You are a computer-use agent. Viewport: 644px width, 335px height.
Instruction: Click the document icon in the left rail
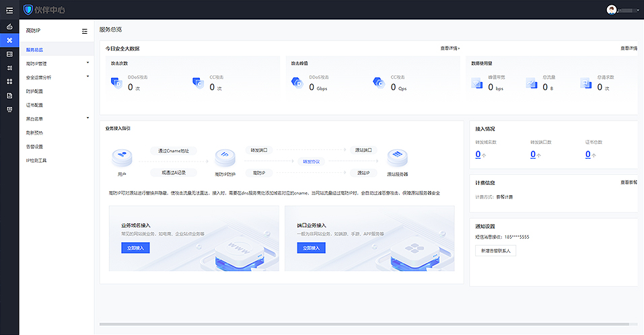pyautogui.click(x=9, y=96)
